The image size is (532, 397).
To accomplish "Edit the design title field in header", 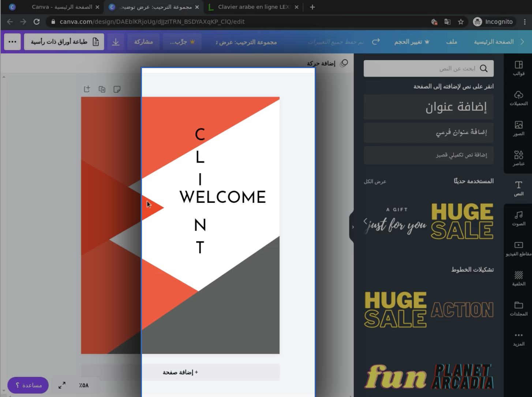I will tap(246, 42).
